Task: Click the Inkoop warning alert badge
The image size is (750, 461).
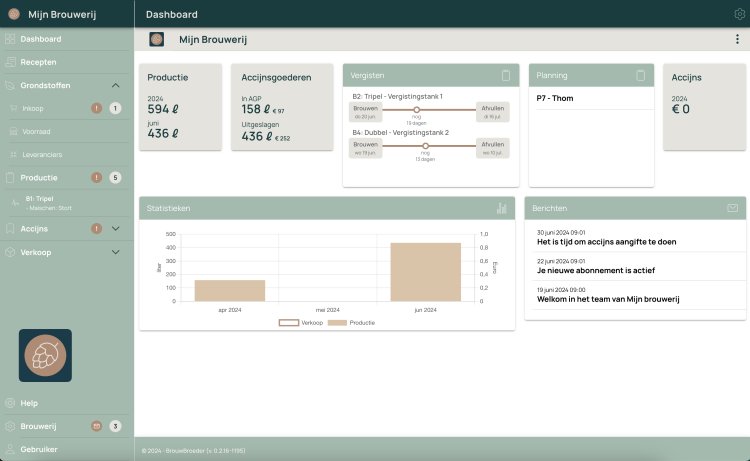Action: [97, 108]
